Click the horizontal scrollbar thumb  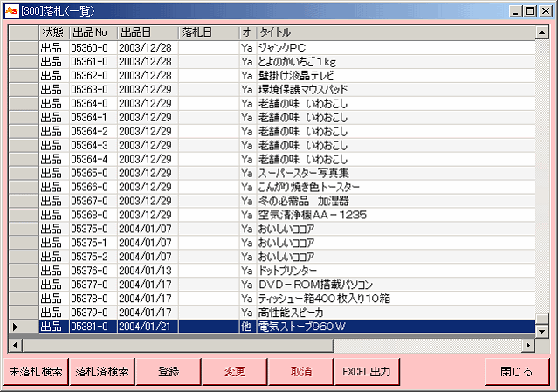pyautogui.click(x=177, y=345)
